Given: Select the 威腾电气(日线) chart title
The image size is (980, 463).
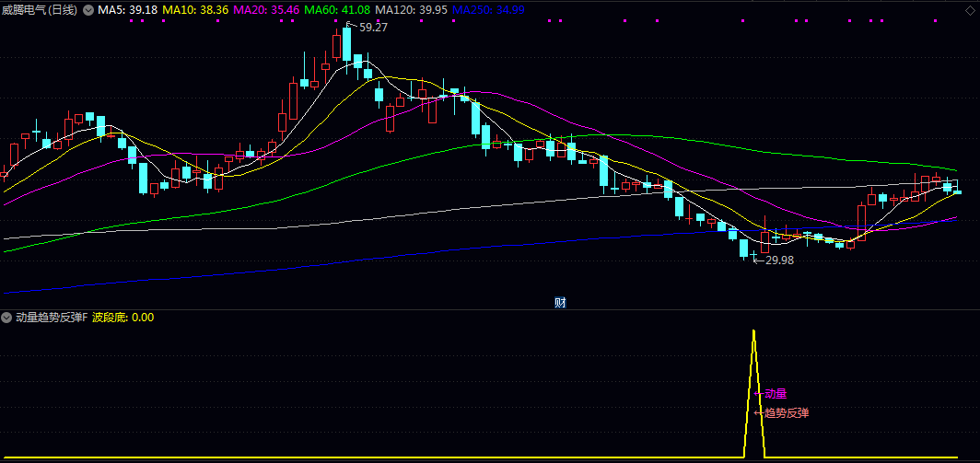Looking at the screenshot, I should coord(40,10).
